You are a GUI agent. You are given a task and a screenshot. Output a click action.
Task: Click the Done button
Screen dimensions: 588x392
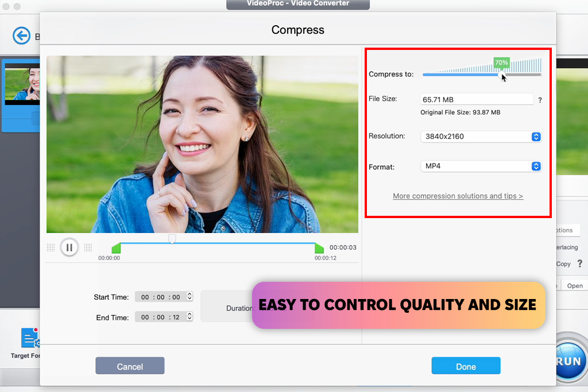point(466,366)
